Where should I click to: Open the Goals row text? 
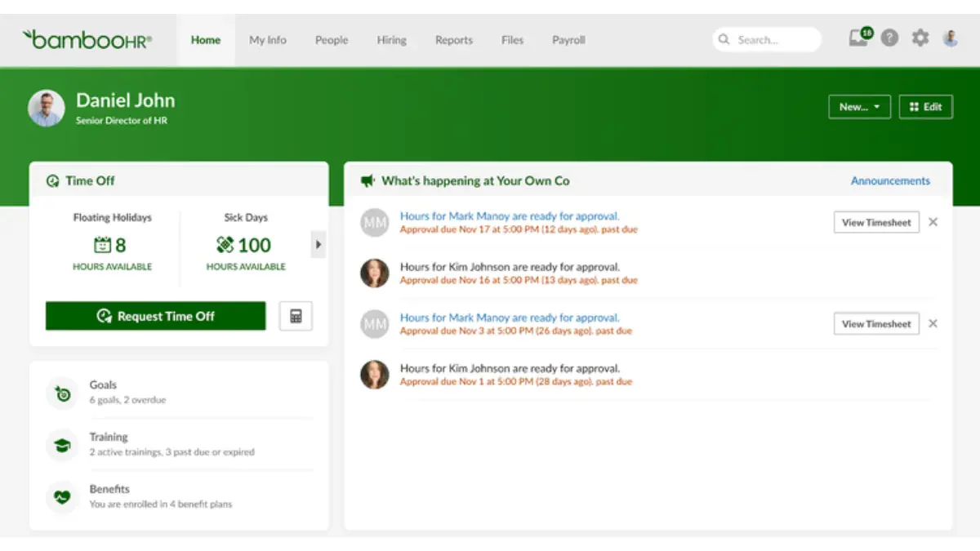(103, 384)
